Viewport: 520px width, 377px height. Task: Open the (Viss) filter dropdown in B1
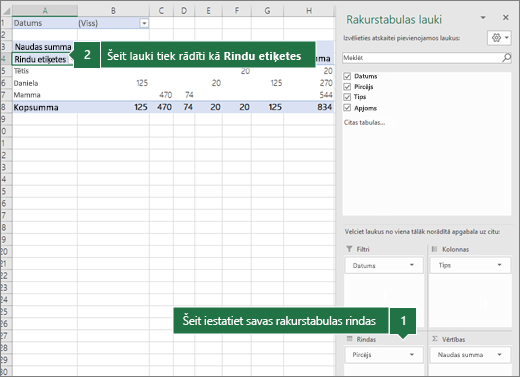[x=144, y=23]
